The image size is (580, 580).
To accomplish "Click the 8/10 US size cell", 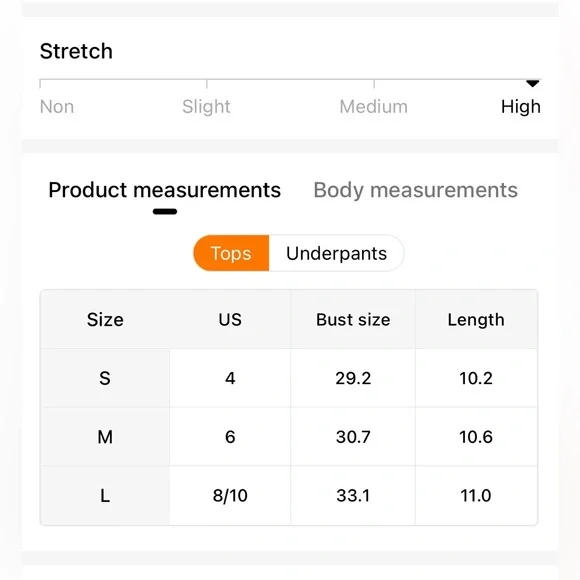I will pos(230,495).
